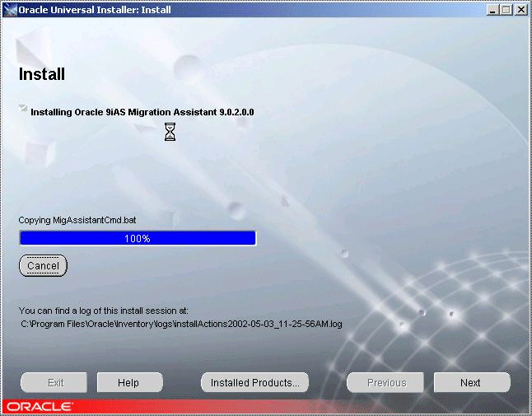Viewport: 532px width, 416px height.
Task: Click the Oracle installer title bar icon
Action: coord(11,10)
